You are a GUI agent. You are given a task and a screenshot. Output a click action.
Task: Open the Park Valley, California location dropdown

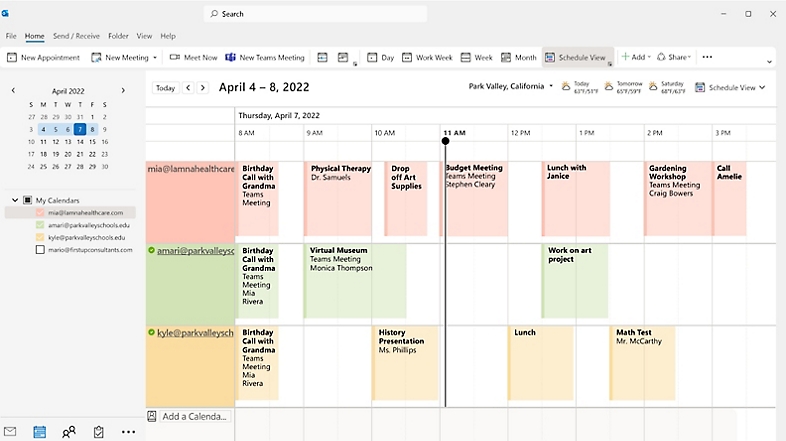(x=551, y=87)
